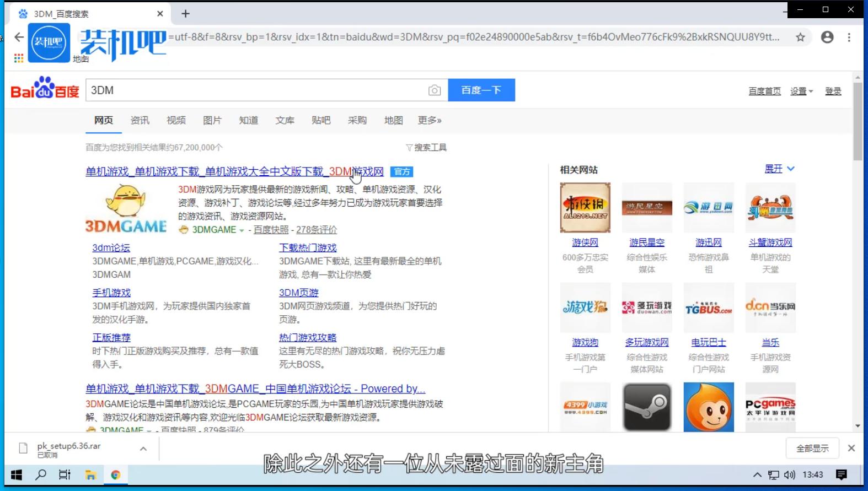868x491 pixels.
Task: Click the browser back arrow
Action: coord(19,37)
